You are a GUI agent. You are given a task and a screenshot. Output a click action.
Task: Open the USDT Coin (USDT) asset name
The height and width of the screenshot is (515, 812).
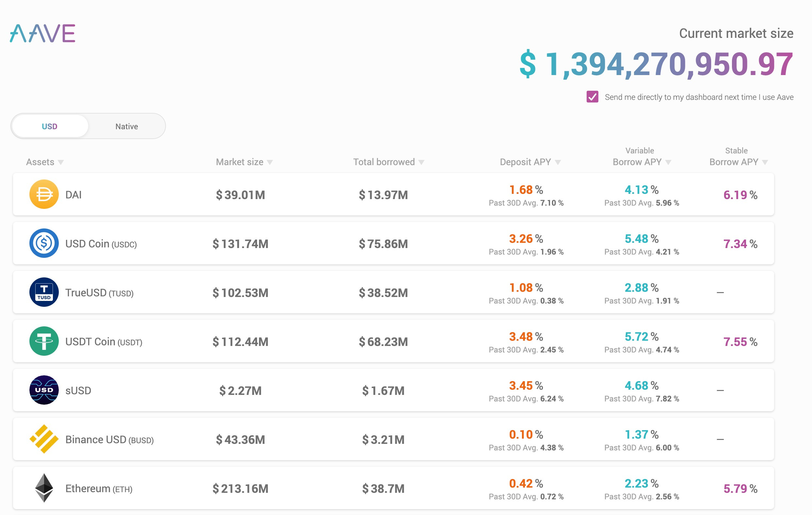104,341
